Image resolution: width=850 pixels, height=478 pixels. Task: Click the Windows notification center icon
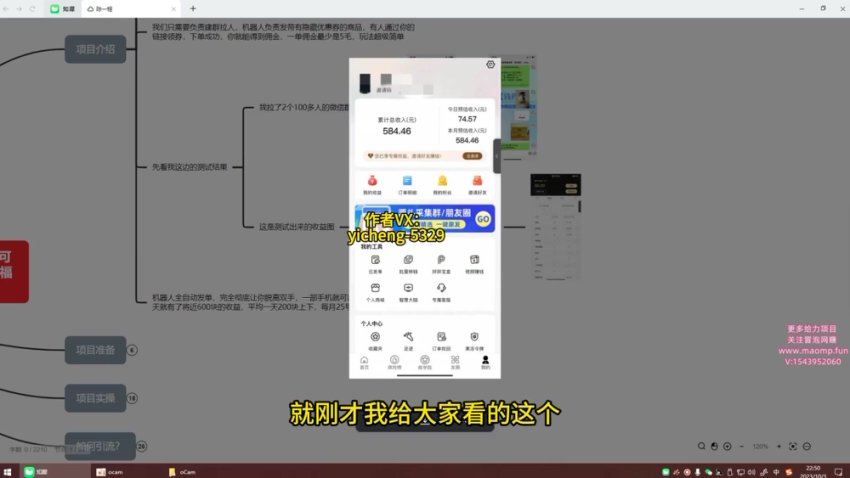tap(839, 471)
